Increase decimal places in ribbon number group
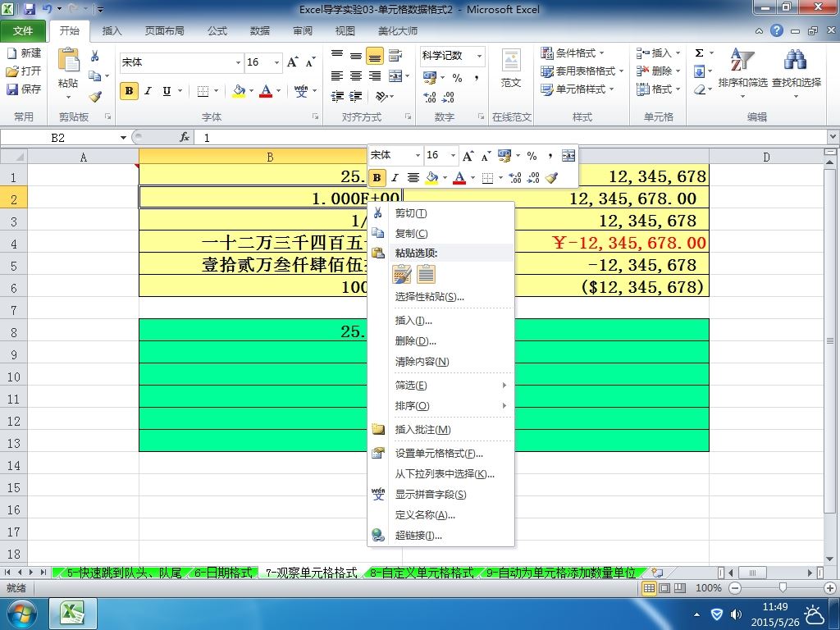This screenshot has width=840, height=630. point(430,97)
